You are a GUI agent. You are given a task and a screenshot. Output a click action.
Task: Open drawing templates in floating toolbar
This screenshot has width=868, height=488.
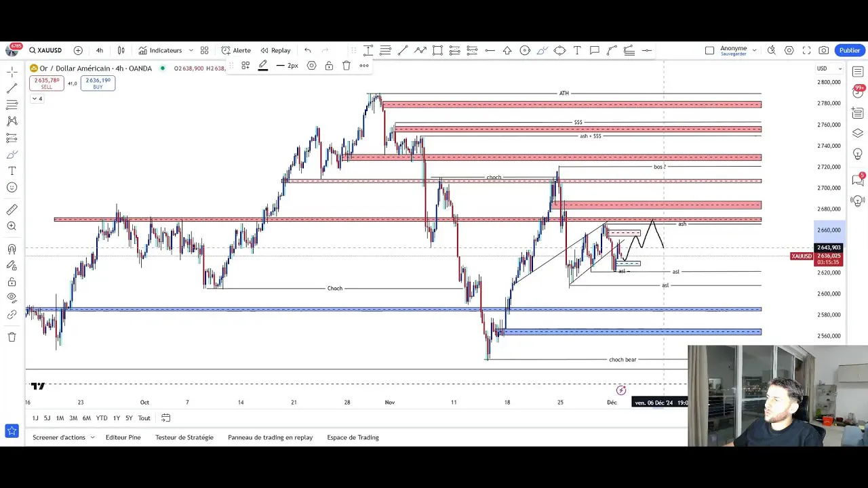tap(245, 66)
